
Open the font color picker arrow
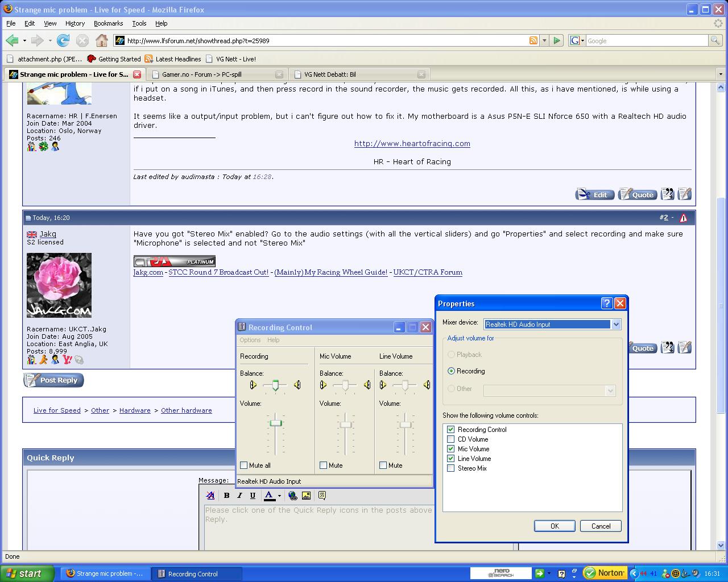point(279,496)
